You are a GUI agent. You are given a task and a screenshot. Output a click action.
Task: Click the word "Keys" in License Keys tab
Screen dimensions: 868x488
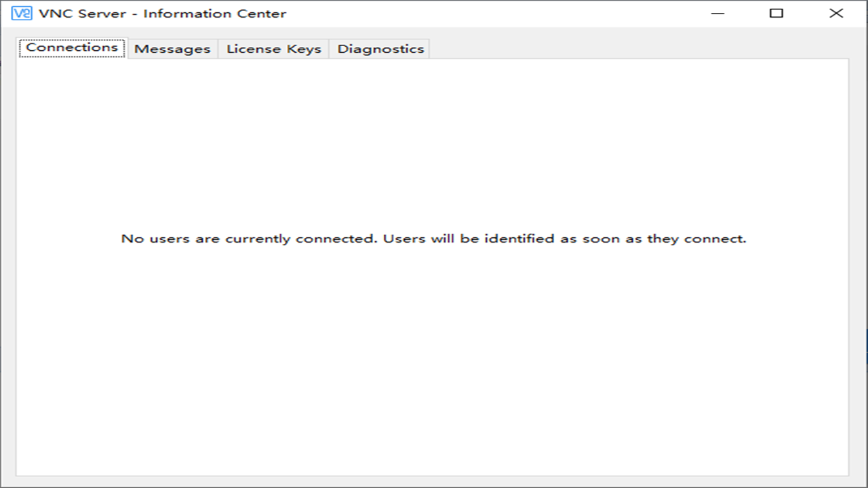(304, 49)
